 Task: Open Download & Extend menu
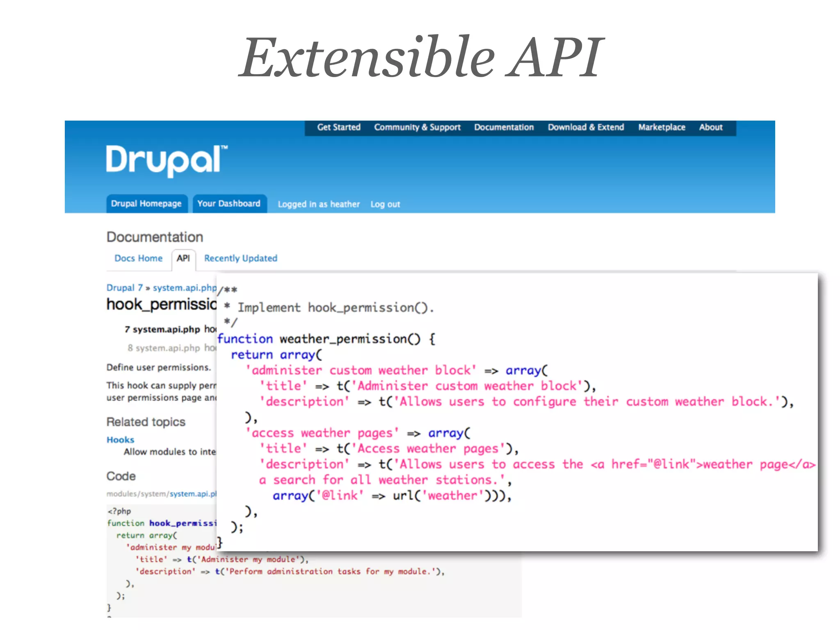pyautogui.click(x=586, y=127)
